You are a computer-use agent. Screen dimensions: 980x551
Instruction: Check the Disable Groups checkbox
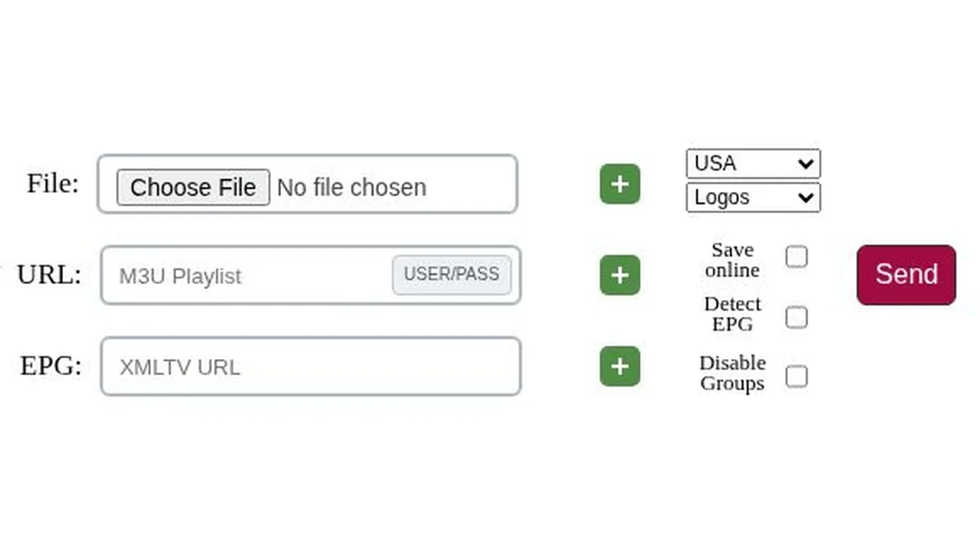796,377
